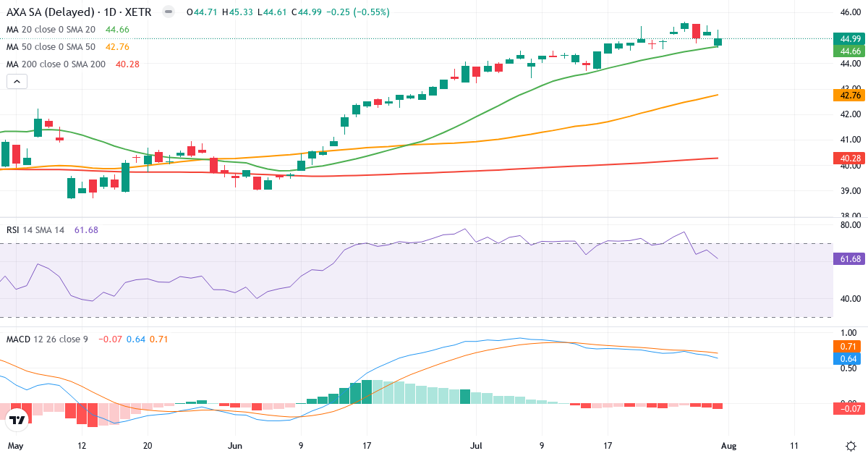The height and width of the screenshot is (456, 868).
Task: Select the AXA SA symbol title
Action: [x=79, y=12]
